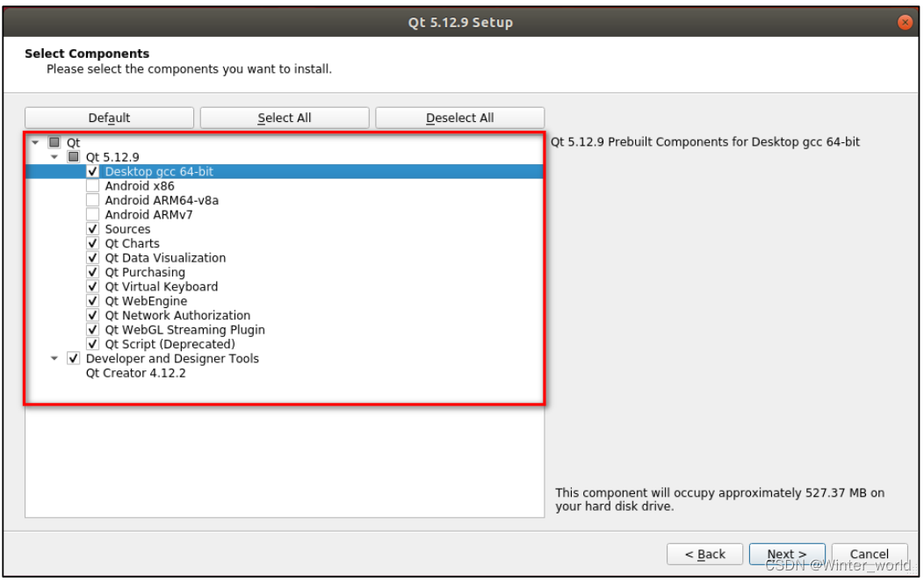
Task: Select the 'Qt 5.12.9' tree row label
Action: (112, 157)
